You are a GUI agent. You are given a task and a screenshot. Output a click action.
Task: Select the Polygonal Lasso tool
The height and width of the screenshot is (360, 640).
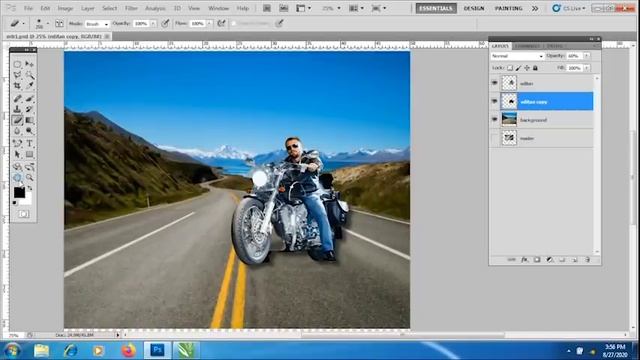click(x=17, y=75)
